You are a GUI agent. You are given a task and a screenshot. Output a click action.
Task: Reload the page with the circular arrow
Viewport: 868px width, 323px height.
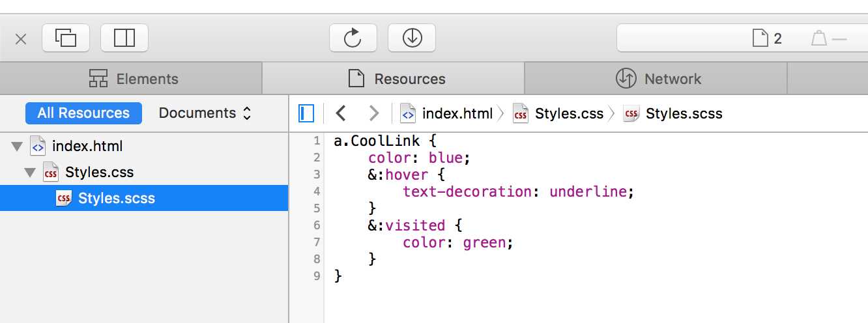(353, 38)
